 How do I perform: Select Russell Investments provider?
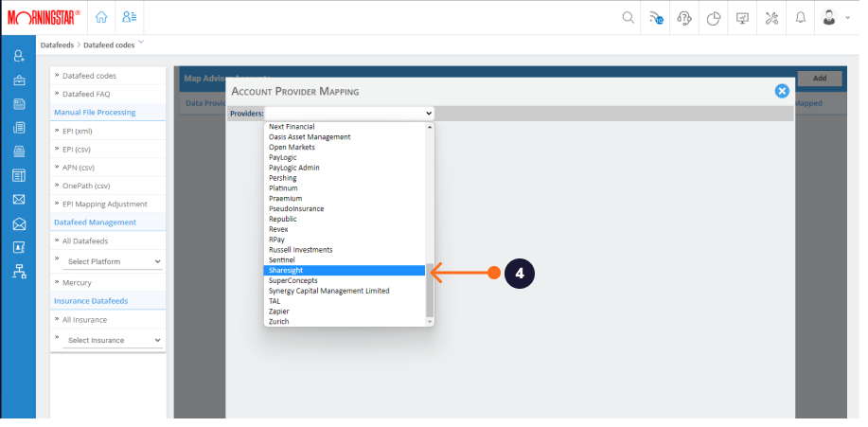coord(345,250)
